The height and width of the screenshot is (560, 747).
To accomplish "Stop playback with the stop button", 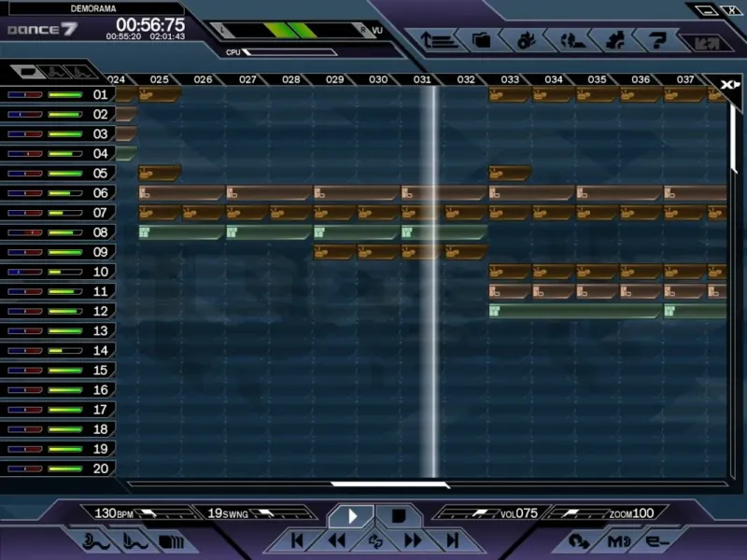I will (x=399, y=516).
